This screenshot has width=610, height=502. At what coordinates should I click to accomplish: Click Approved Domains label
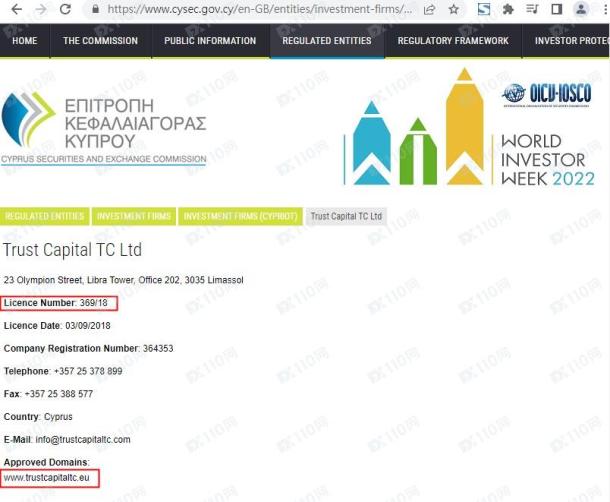coord(47,462)
